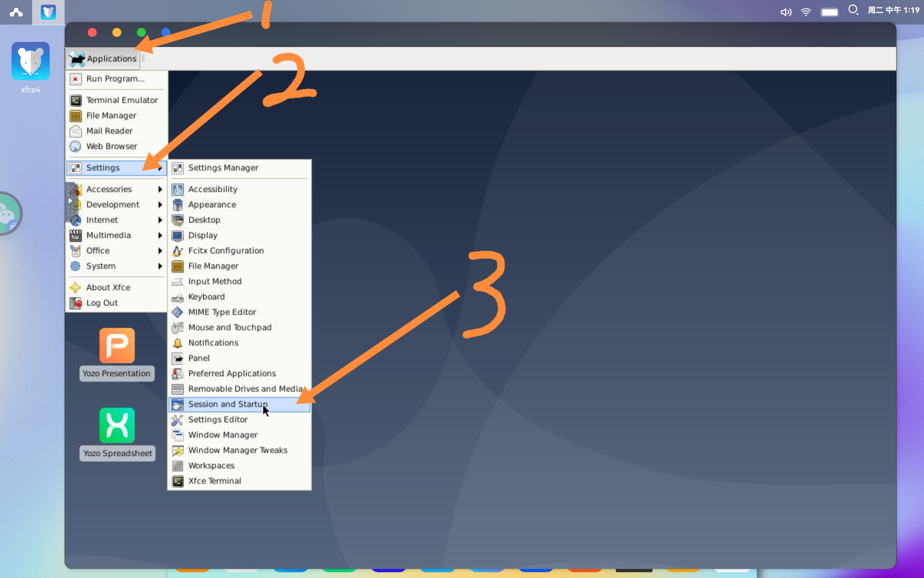
Task: Click the battery indicator in top bar
Action: click(x=829, y=12)
